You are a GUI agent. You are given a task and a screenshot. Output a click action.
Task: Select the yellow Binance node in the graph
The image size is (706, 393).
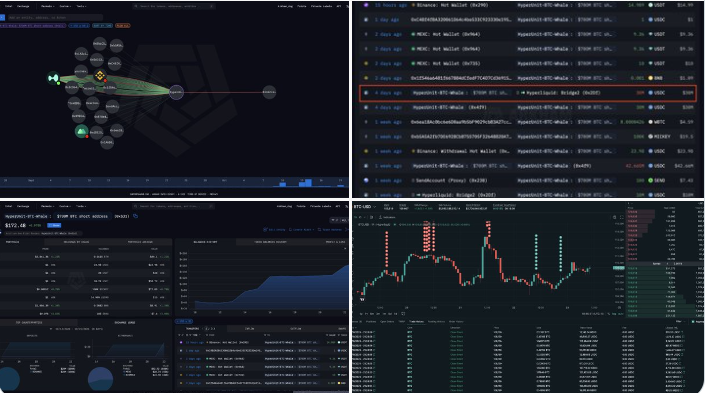pyautogui.click(x=100, y=76)
